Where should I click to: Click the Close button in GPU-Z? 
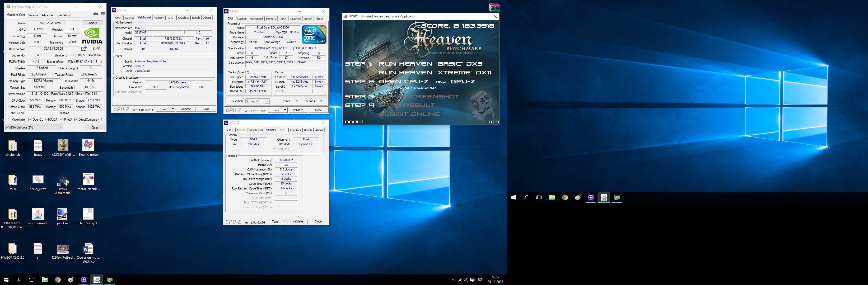pos(95,127)
